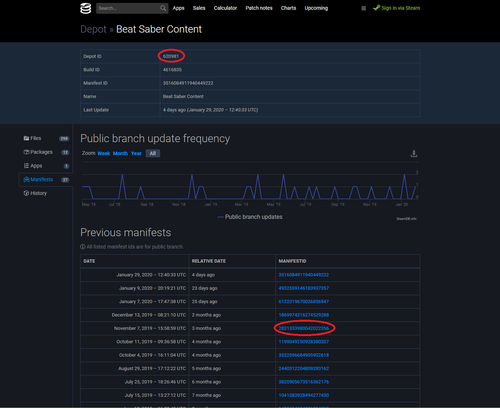Click the Depot ID value 620981
Viewport: 500px width, 408px height.
pyautogui.click(x=171, y=56)
